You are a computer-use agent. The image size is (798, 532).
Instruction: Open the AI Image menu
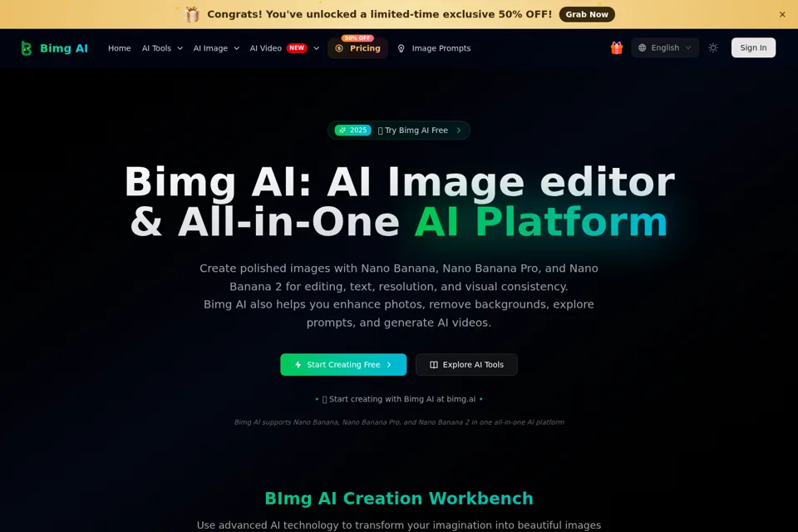point(210,48)
